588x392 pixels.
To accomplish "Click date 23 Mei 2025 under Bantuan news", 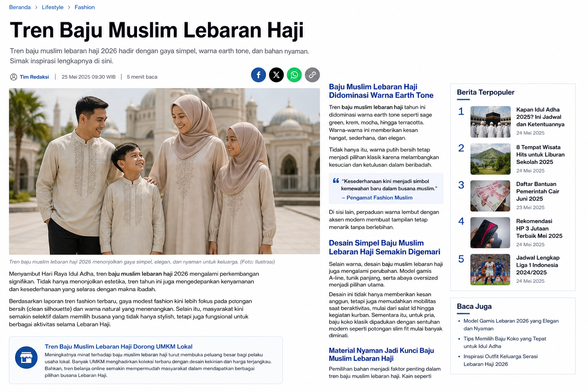I will pos(530,207).
